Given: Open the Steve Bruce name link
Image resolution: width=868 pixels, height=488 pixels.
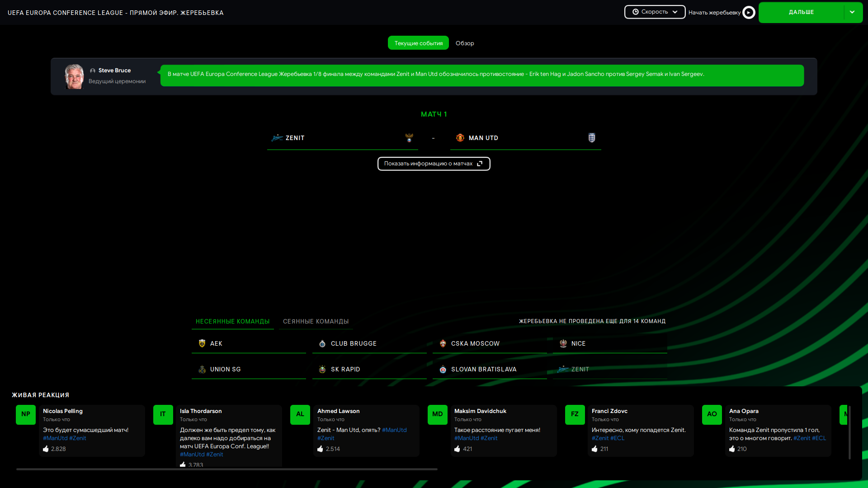Looking at the screenshot, I should pos(114,70).
